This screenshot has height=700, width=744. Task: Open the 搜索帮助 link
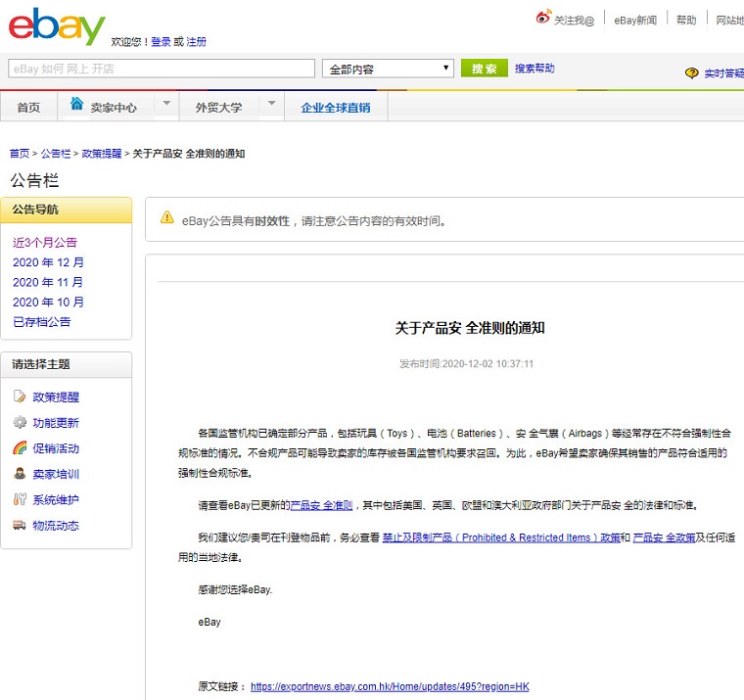(535, 69)
